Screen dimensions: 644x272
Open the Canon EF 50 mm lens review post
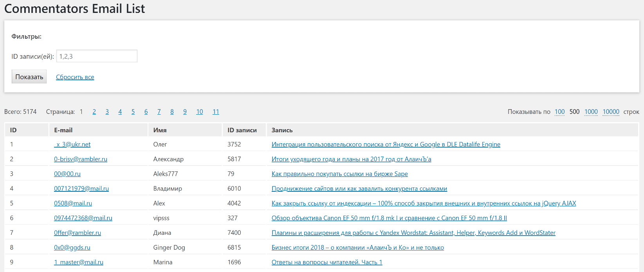(389, 218)
